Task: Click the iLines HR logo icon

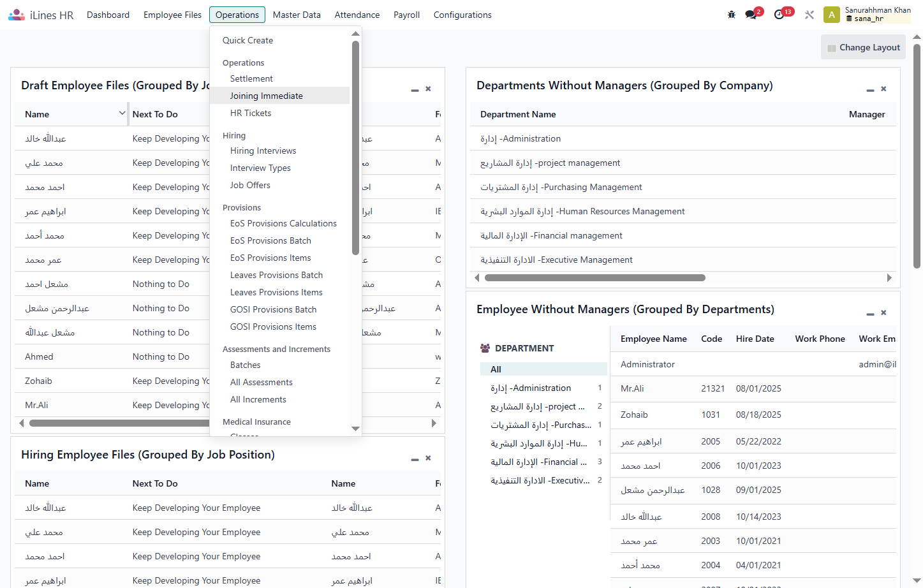Action: (x=17, y=15)
